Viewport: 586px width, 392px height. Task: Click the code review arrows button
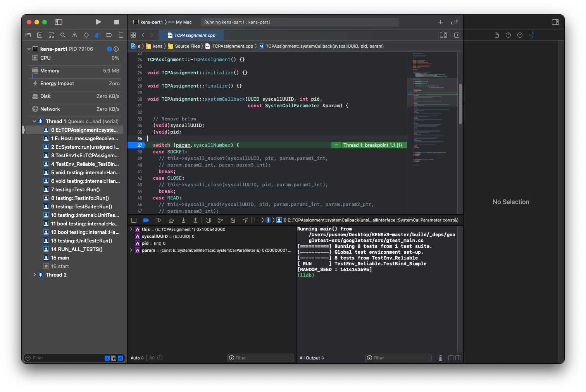tap(454, 22)
